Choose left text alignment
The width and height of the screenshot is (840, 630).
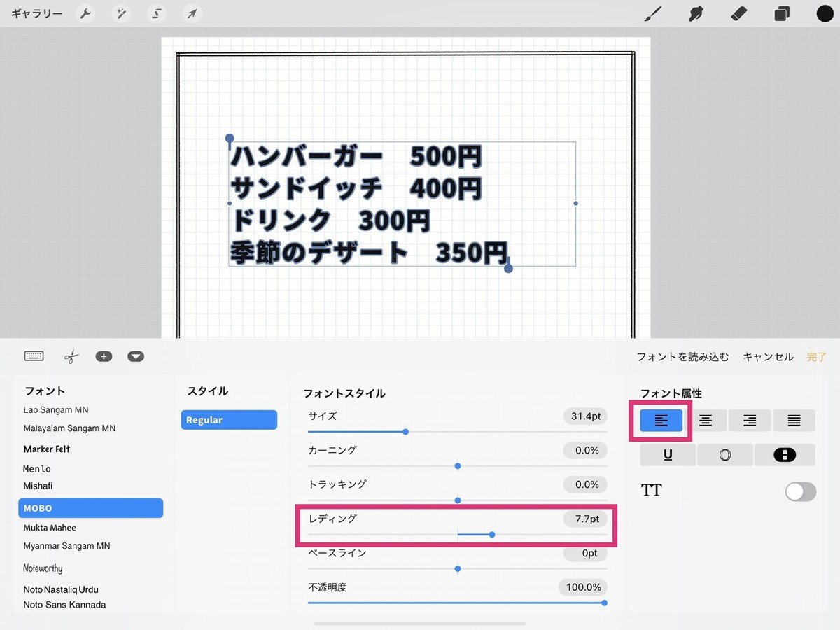coord(661,420)
